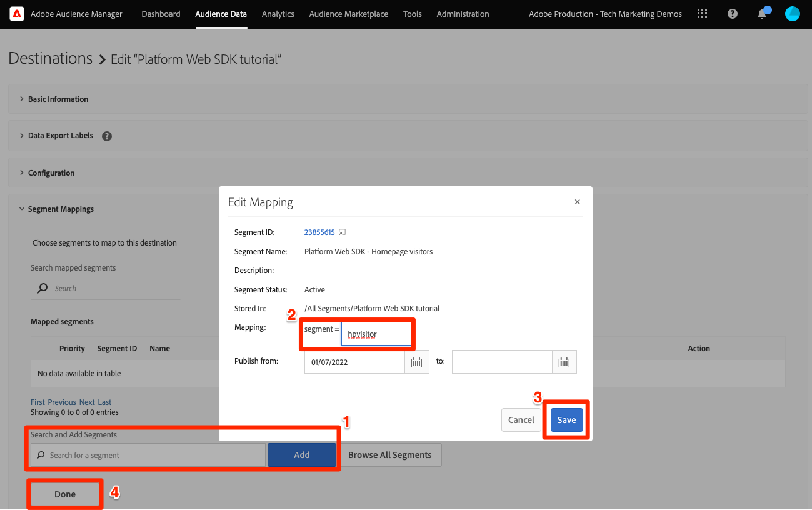
Task: Go to the Next page link
Action: tap(87, 402)
